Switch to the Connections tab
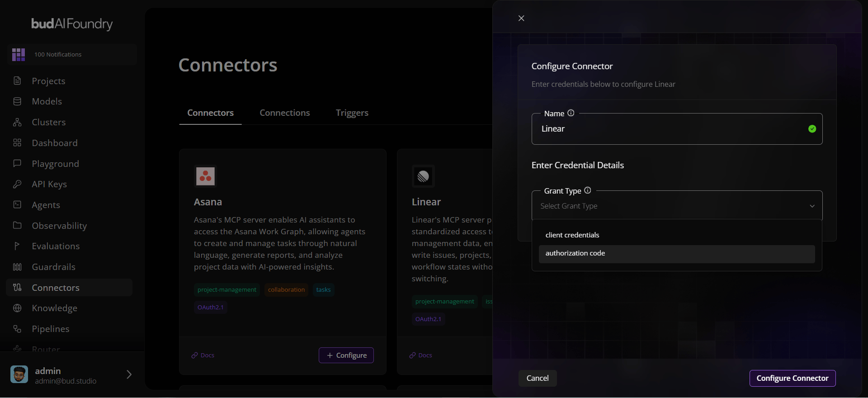The width and height of the screenshot is (868, 398). (285, 113)
